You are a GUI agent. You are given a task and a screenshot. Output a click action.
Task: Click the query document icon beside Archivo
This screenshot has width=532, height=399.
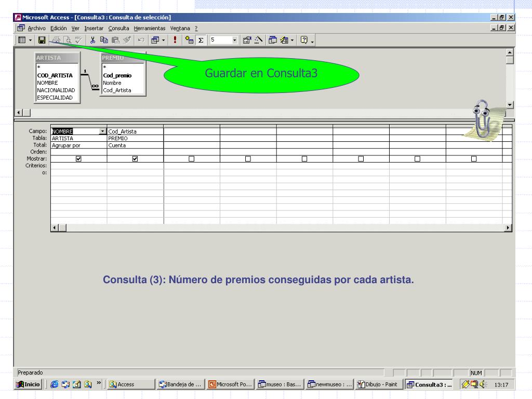click(21, 28)
